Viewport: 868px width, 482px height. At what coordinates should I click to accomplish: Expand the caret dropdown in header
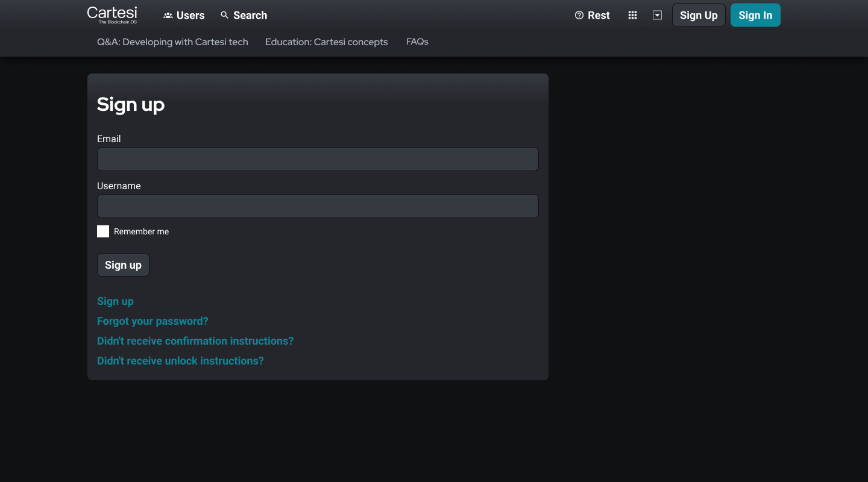pyautogui.click(x=657, y=15)
